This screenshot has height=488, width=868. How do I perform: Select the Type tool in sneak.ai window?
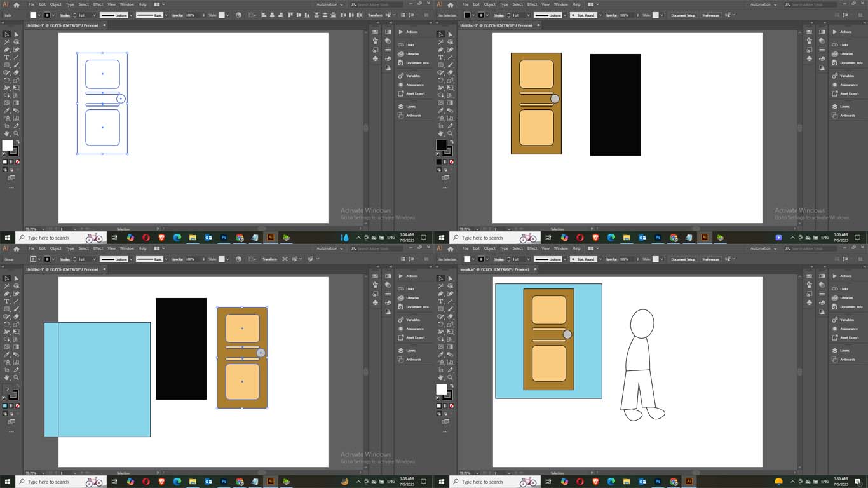(440, 301)
